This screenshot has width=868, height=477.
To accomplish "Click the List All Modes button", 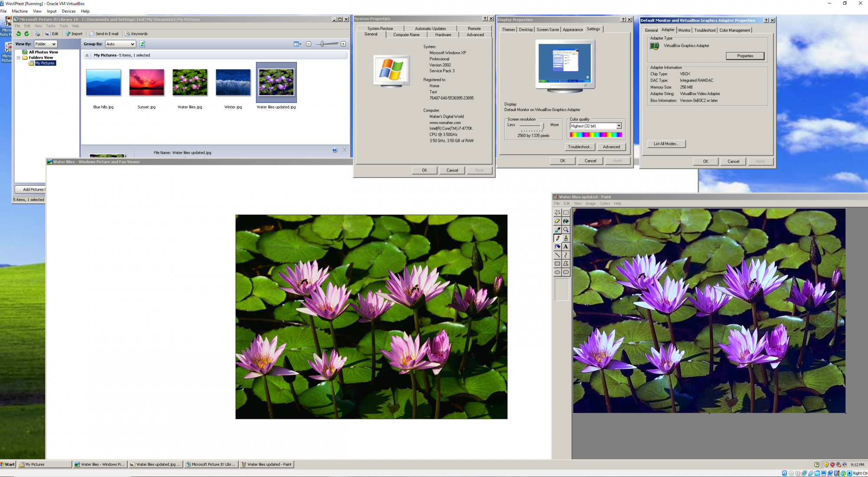I will [666, 144].
